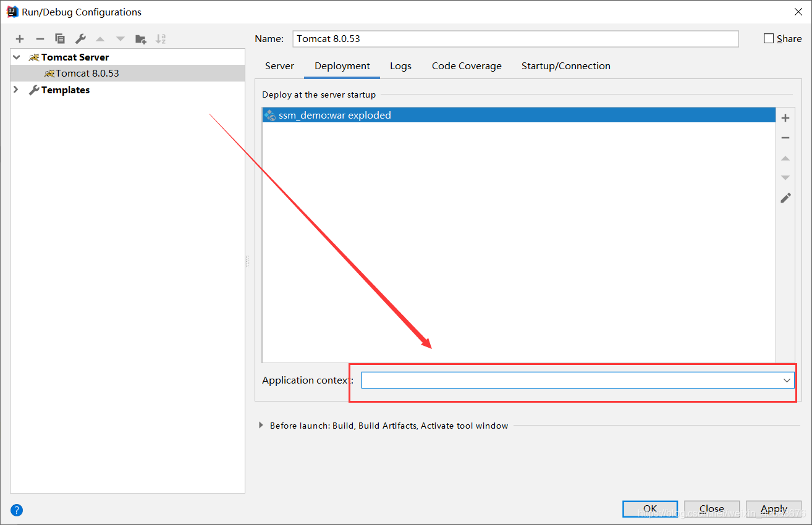Image resolution: width=812 pixels, height=525 pixels.
Task: Expand the Before launch section
Action: [261, 426]
